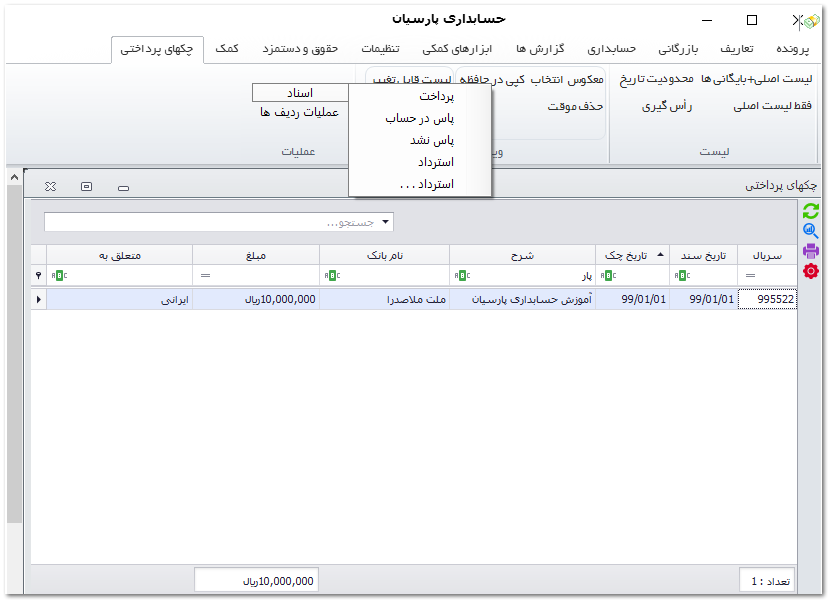
Task: Sort by the تاریخ سند column header
Action: click(x=705, y=255)
